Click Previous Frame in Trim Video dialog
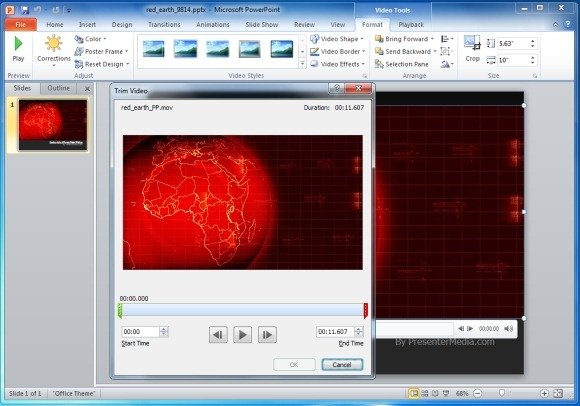580x406 pixels. 218,335
